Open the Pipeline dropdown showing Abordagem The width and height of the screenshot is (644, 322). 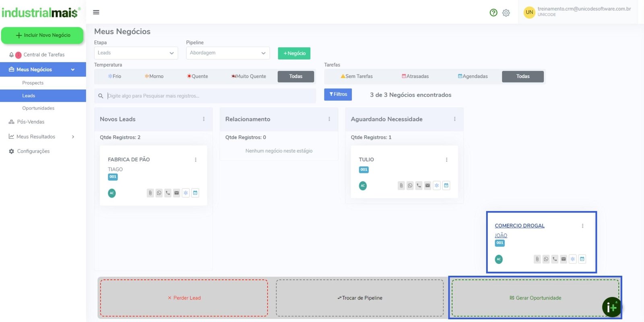pos(227,53)
